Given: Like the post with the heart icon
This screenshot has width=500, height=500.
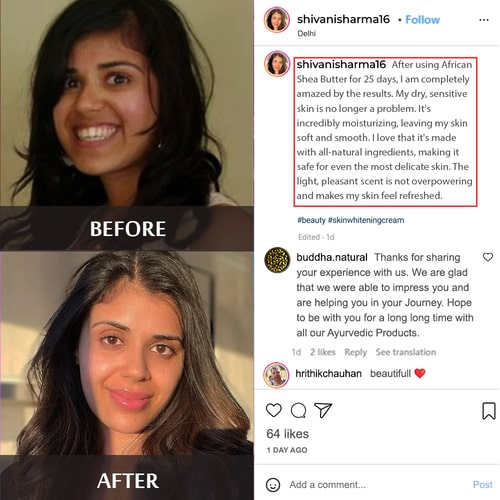Looking at the screenshot, I should point(274,410).
